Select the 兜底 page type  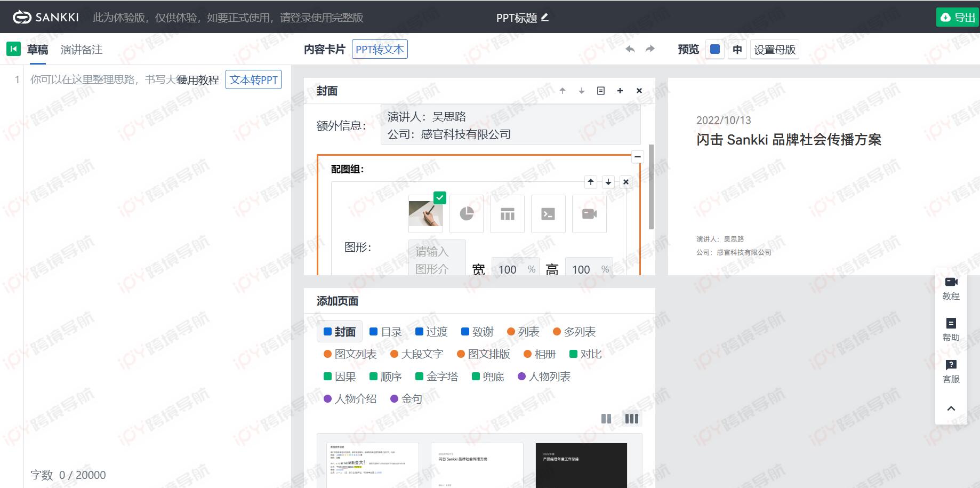(x=488, y=377)
